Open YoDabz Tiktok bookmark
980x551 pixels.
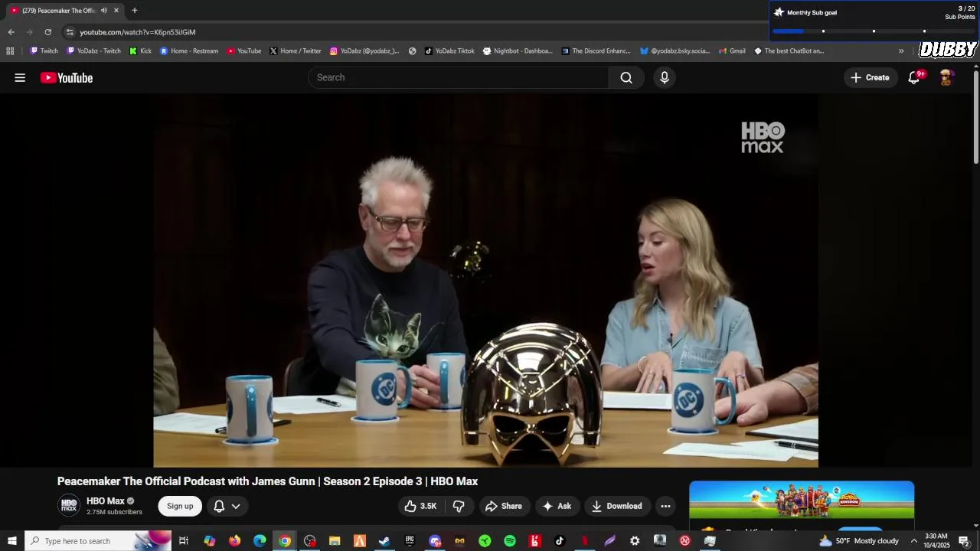tap(449, 51)
